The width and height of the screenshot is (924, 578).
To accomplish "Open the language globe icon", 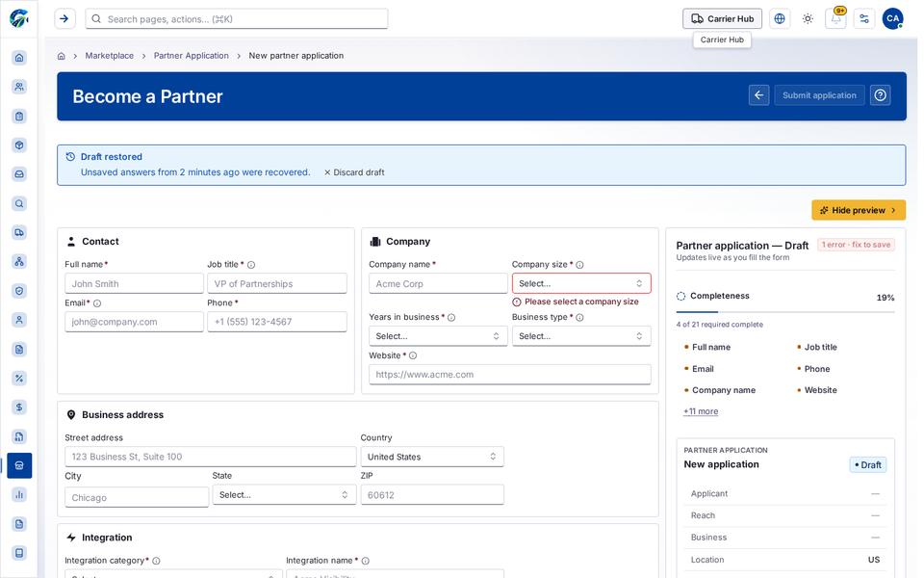I will click(x=780, y=19).
